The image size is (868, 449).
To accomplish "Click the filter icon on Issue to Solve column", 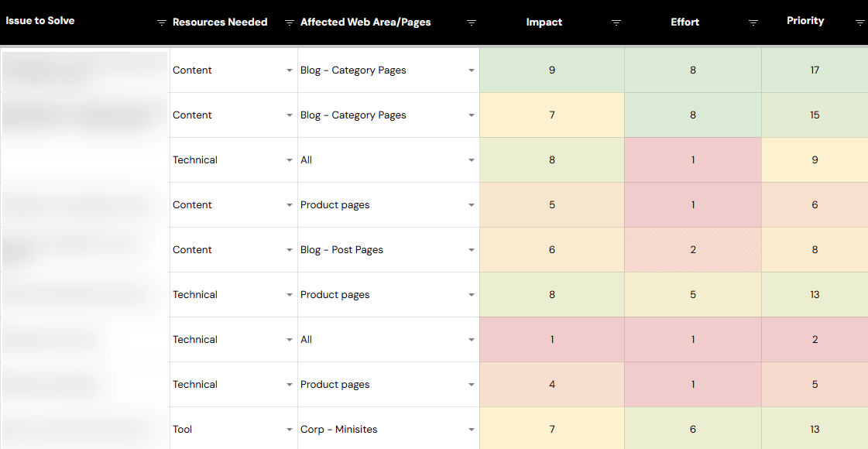I will pyautogui.click(x=161, y=23).
